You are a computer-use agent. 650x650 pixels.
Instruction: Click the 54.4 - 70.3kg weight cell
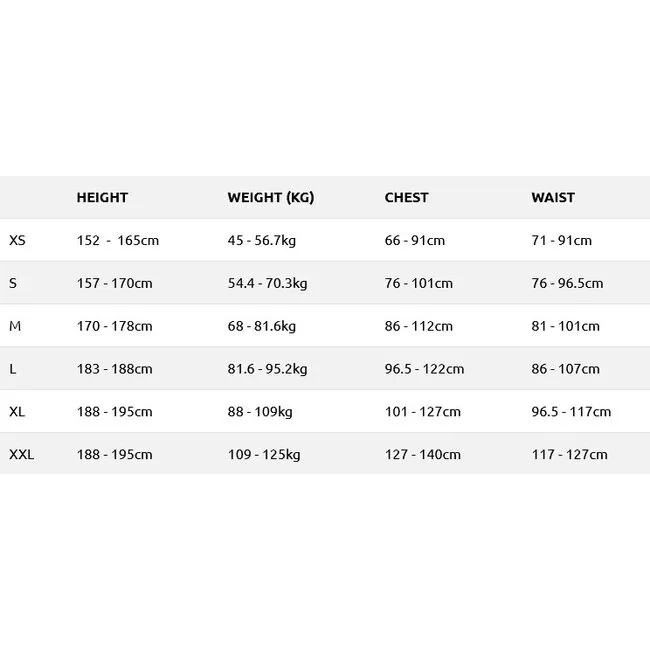tap(267, 284)
